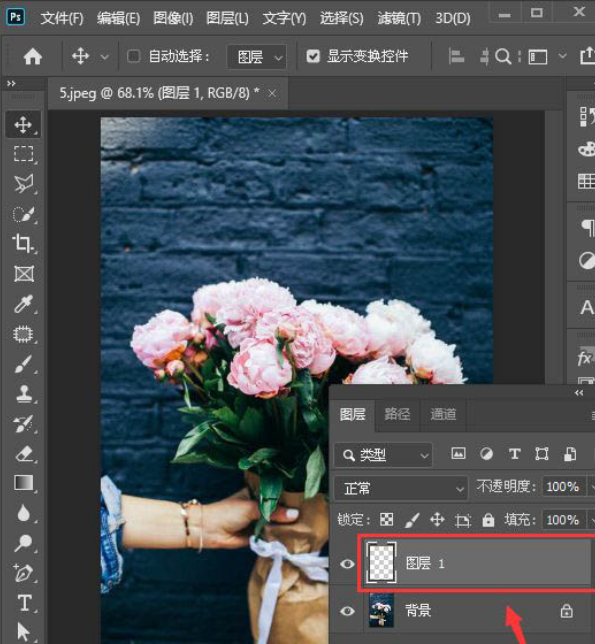Toggle lock all padlock icon
This screenshot has width=595, height=644.
(x=488, y=520)
